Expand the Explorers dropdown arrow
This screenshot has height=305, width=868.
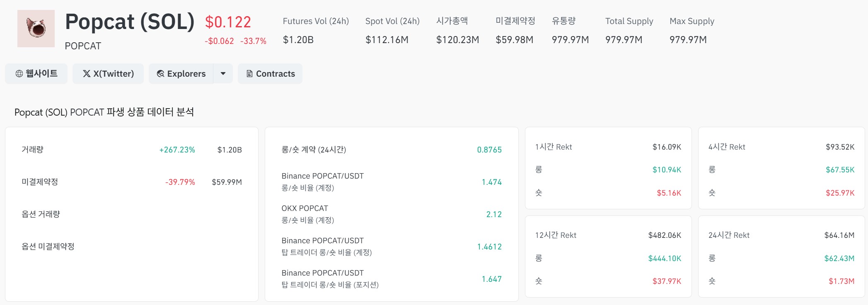[x=222, y=73]
